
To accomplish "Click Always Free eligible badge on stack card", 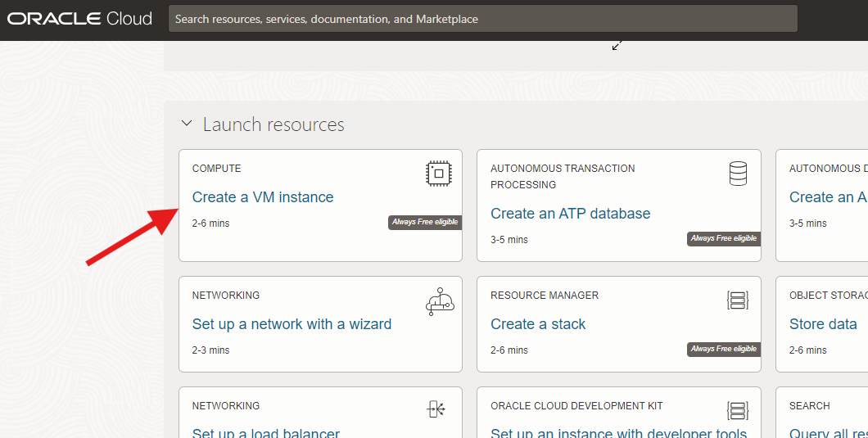I will click(723, 349).
